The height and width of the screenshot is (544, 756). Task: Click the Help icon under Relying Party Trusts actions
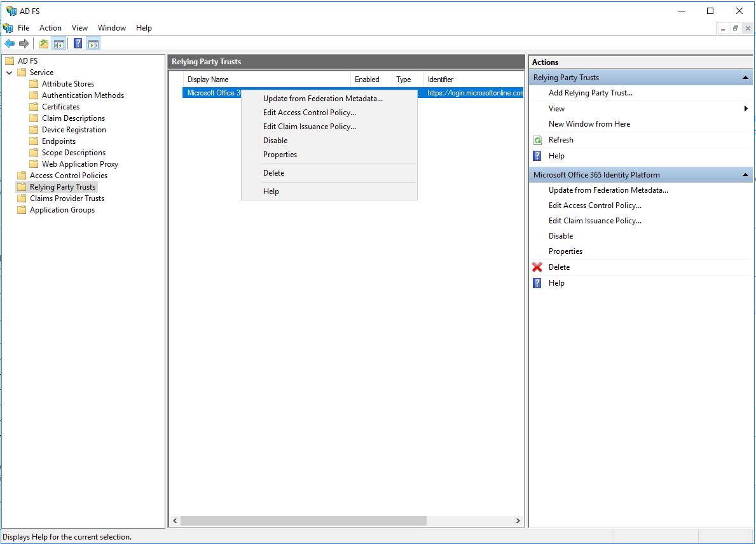(x=537, y=156)
